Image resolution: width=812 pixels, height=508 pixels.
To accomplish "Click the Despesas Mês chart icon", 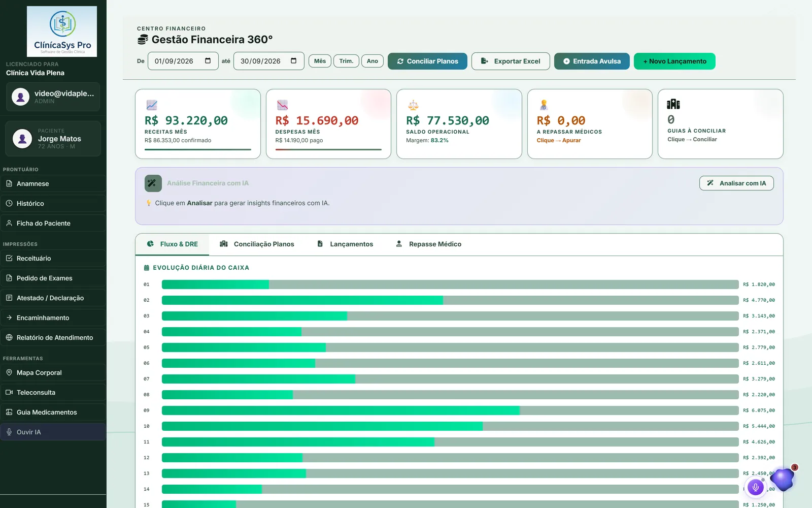I will (283, 105).
